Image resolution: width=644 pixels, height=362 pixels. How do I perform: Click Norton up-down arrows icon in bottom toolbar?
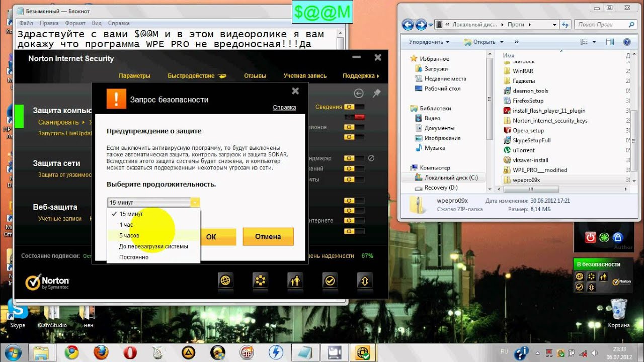click(x=364, y=281)
